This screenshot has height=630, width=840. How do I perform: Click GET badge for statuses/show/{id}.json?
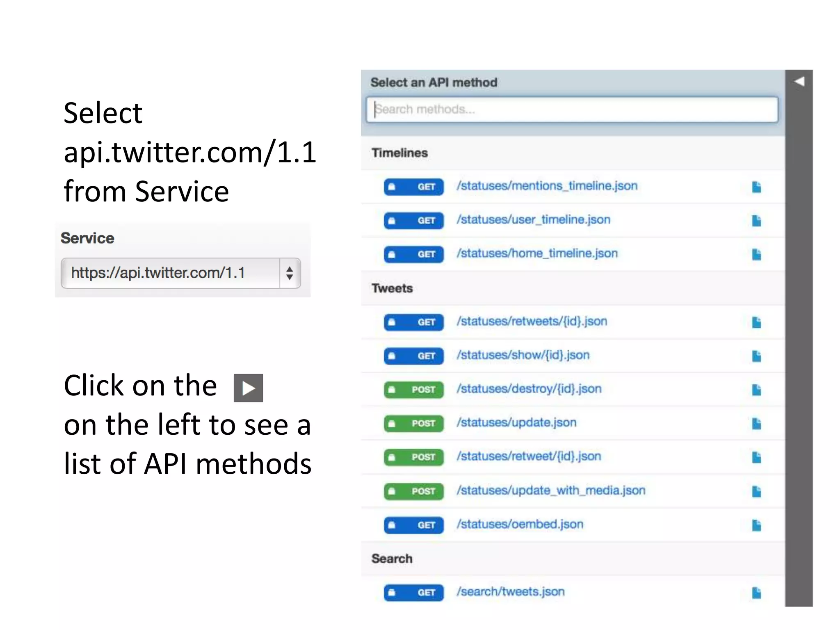(x=413, y=356)
